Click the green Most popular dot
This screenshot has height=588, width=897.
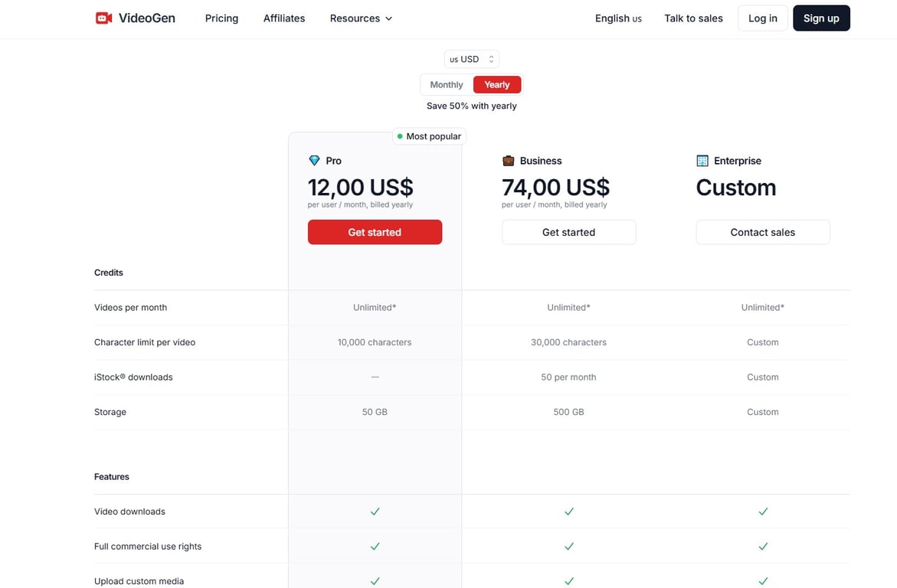point(400,136)
